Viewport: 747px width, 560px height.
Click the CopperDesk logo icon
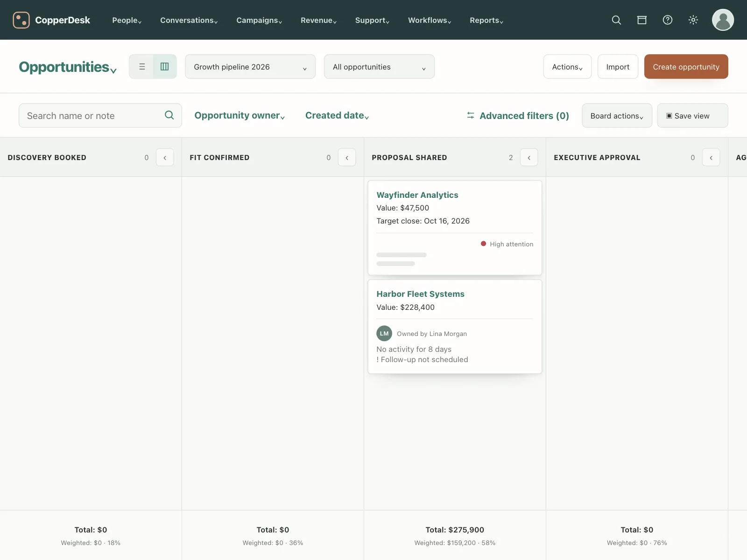click(21, 20)
